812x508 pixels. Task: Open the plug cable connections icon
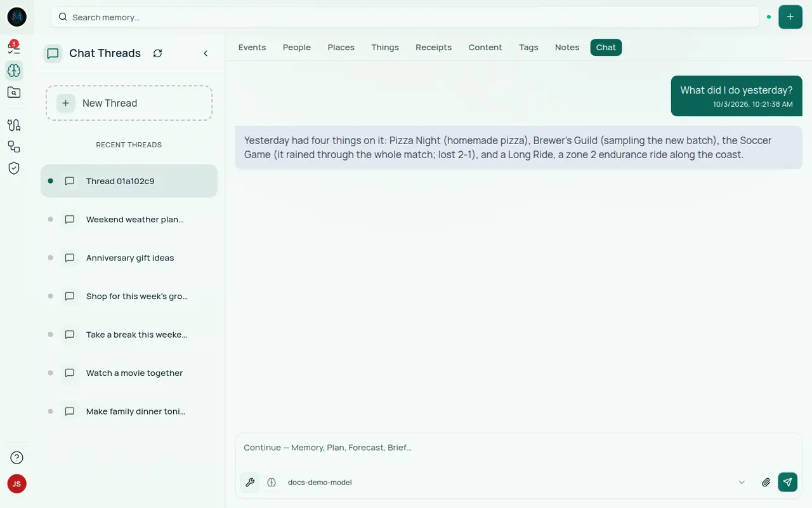click(14, 124)
